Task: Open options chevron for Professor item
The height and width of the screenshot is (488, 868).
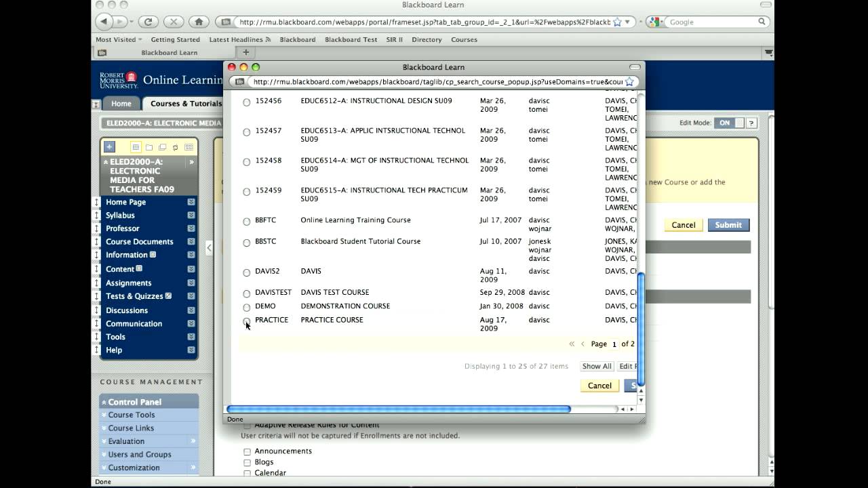Action: click(x=191, y=228)
